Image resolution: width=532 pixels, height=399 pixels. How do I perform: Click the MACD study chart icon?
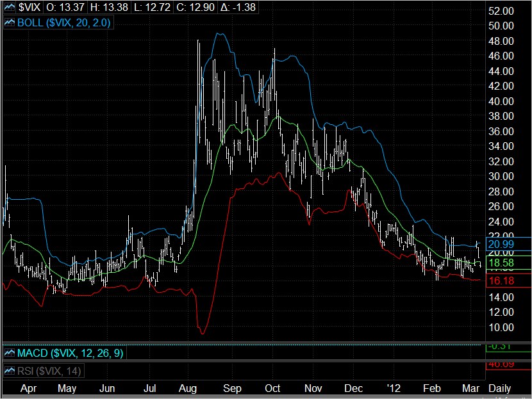coord(10,354)
